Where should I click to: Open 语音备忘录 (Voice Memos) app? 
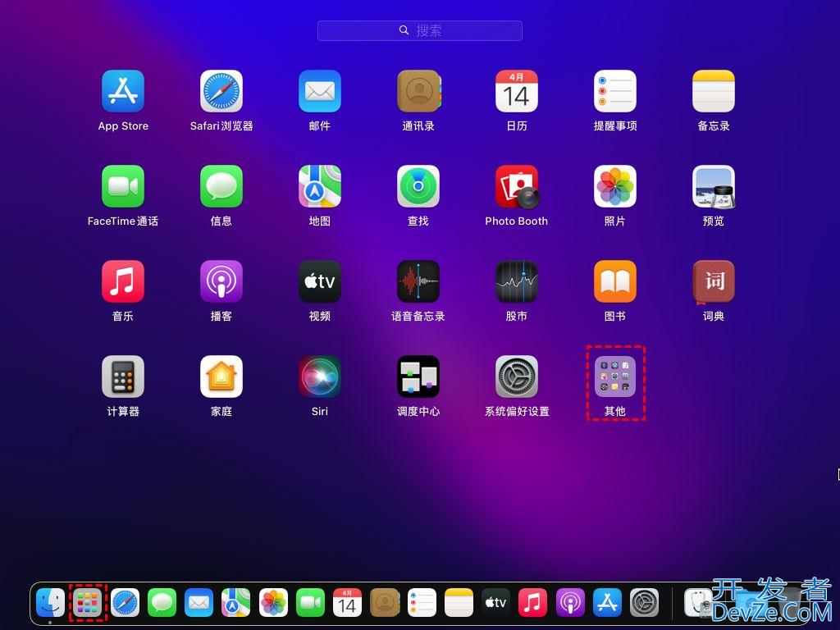click(418, 282)
